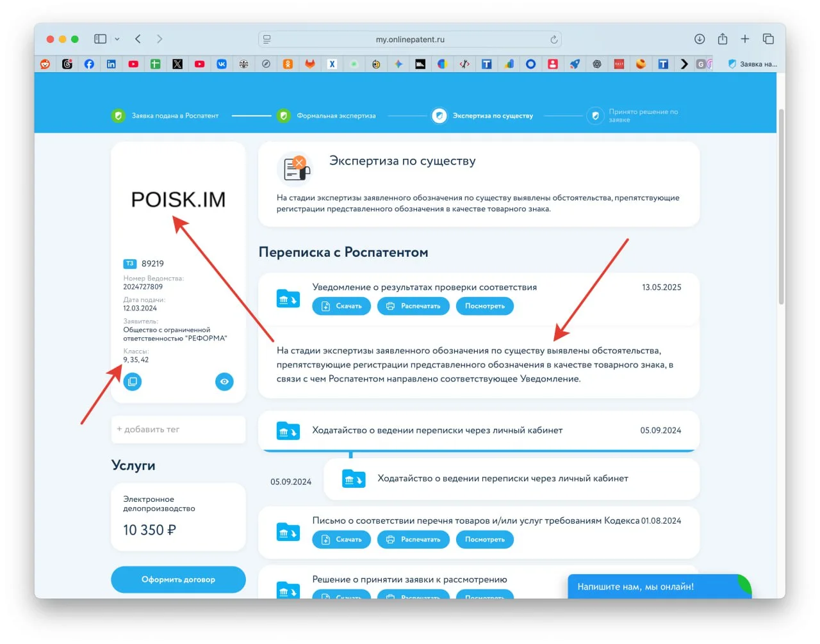This screenshot has height=644, width=820.
Task: Expand Ходатайство о ведении переписки row dated 05.09.2024
Action: [x=479, y=431]
